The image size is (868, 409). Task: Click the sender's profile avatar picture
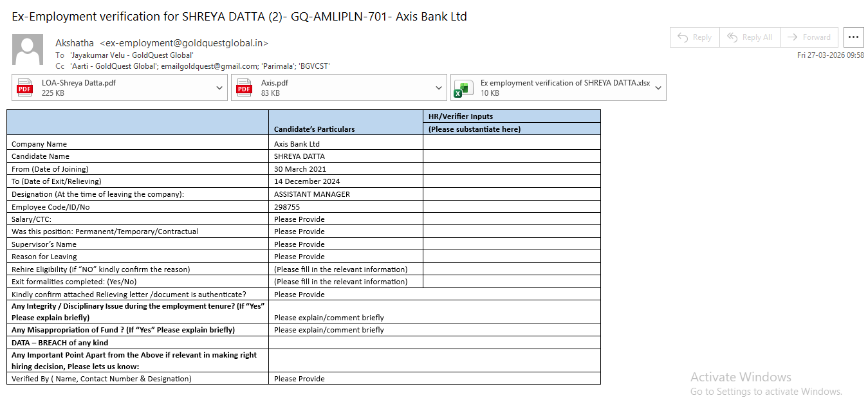[28, 50]
